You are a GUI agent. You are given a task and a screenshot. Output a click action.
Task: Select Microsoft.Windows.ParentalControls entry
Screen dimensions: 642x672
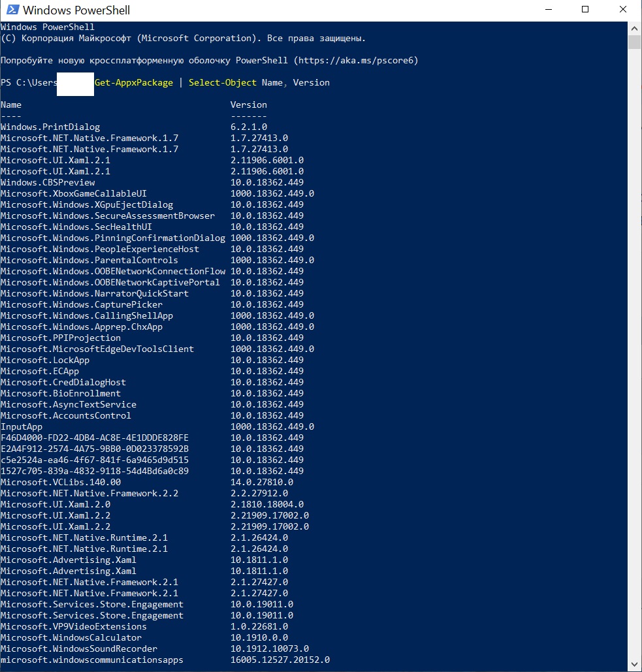click(89, 261)
